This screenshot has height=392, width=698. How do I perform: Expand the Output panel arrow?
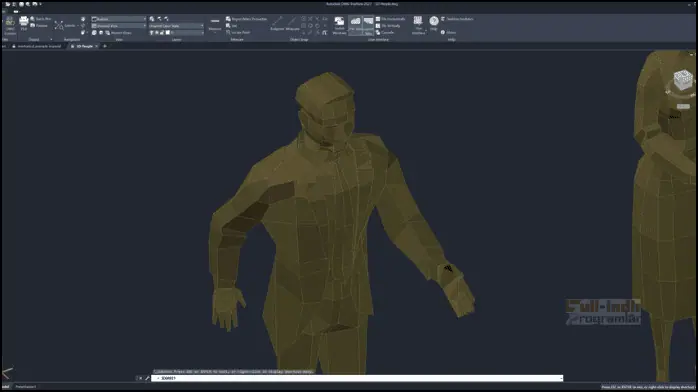[x=51, y=40]
